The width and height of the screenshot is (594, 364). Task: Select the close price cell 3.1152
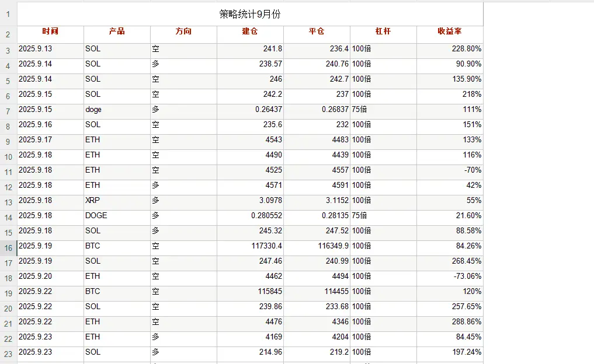click(x=317, y=202)
